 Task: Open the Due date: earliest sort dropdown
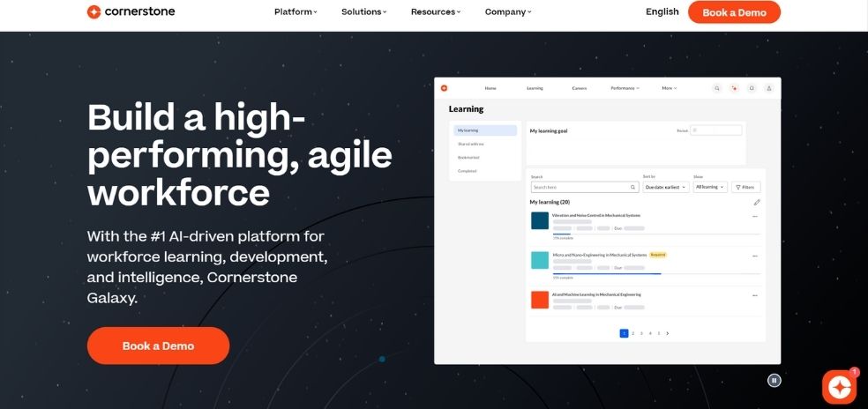click(666, 187)
